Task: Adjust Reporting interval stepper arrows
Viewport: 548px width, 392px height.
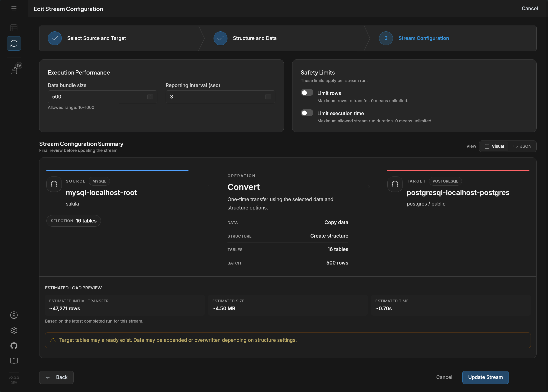Action: pyautogui.click(x=268, y=97)
